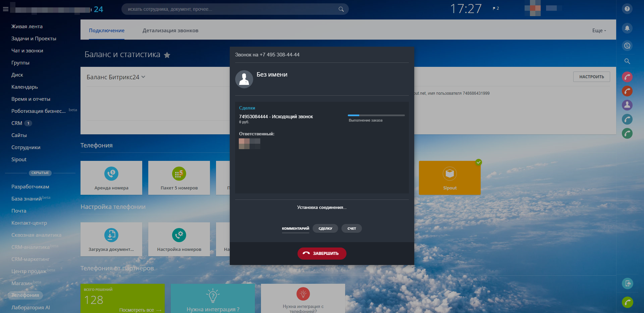Click the teal icon above the green call button

[627, 283]
